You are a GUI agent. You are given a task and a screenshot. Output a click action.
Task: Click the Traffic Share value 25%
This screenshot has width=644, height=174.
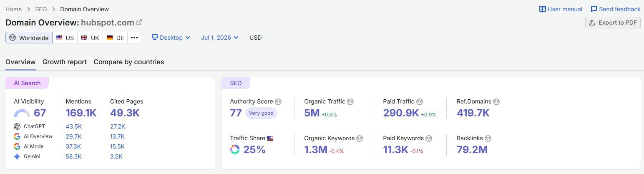pyautogui.click(x=254, y=149)
